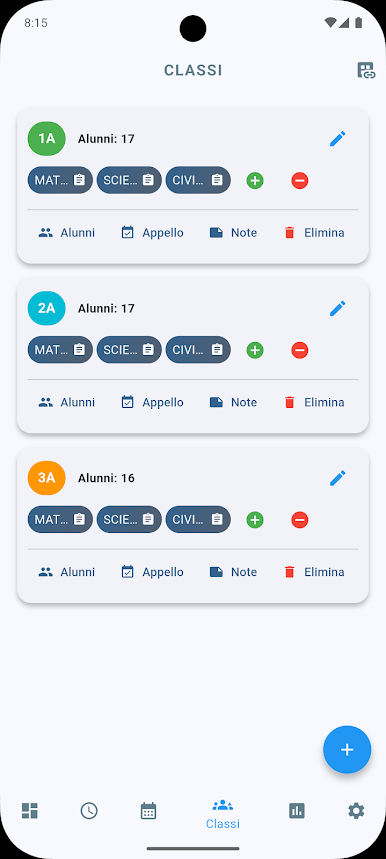Select the SCIE... subject chip in class 2A
The image size is (386, 859).
129,350
